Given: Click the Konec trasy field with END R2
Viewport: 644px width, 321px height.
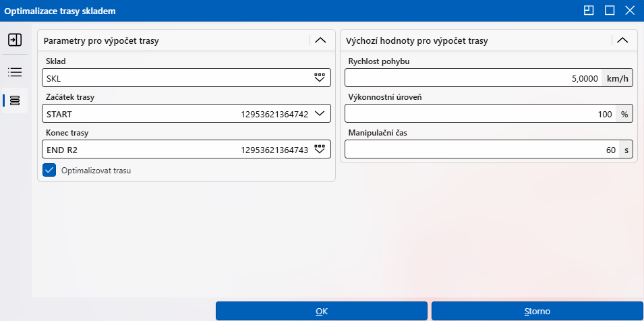Looking at the screenshot, I should 187,150.
